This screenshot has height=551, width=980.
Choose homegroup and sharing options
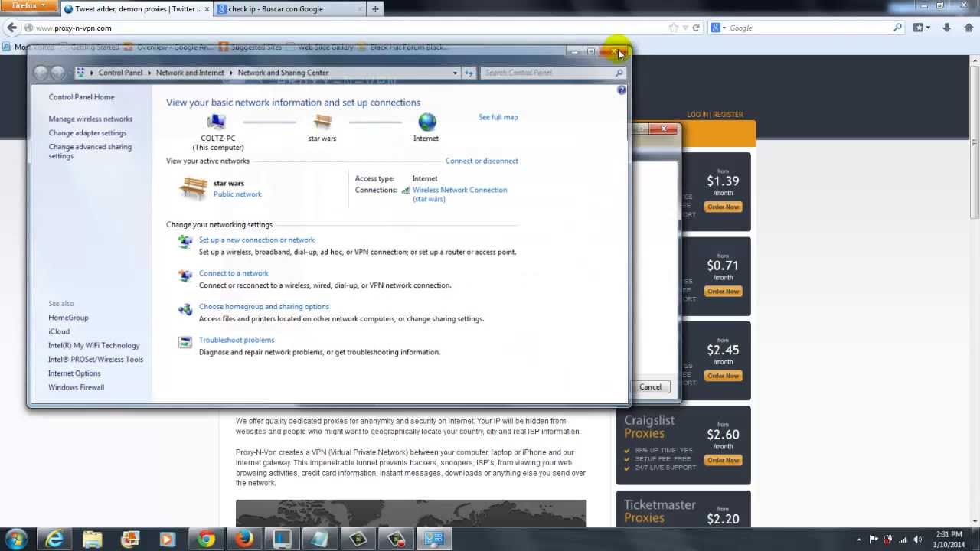(264, 307)
